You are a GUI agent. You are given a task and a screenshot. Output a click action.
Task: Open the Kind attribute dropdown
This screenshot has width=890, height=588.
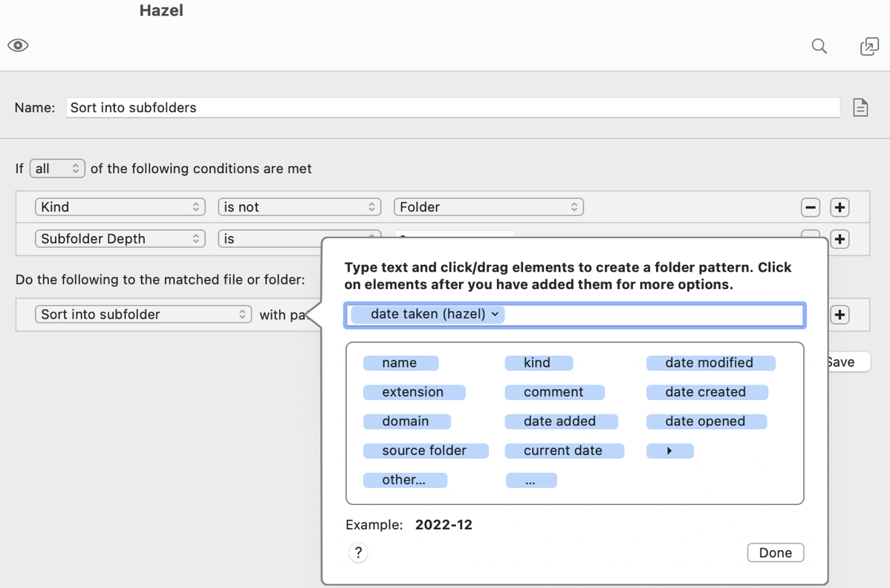click(x=120, y=207)
